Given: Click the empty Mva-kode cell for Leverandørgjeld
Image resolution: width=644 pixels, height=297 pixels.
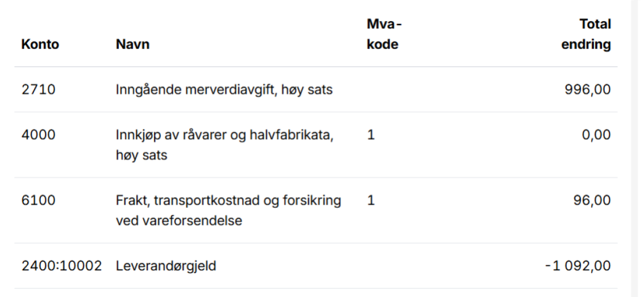Looking at the screenshot, I should click(398, 266).
